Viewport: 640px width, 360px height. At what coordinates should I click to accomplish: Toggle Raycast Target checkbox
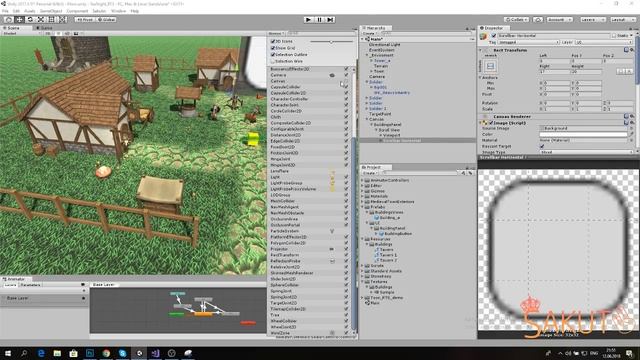[542, 146]
